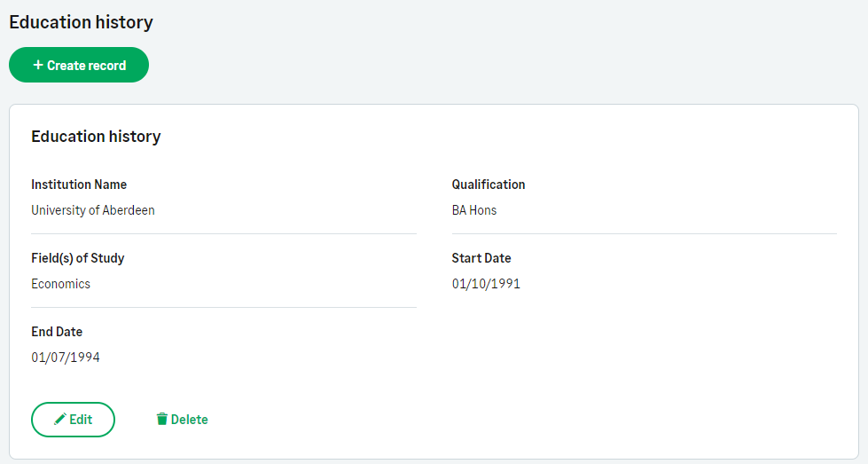
Task: Select the BA Hons qualification value
Action: coord(474,210)
